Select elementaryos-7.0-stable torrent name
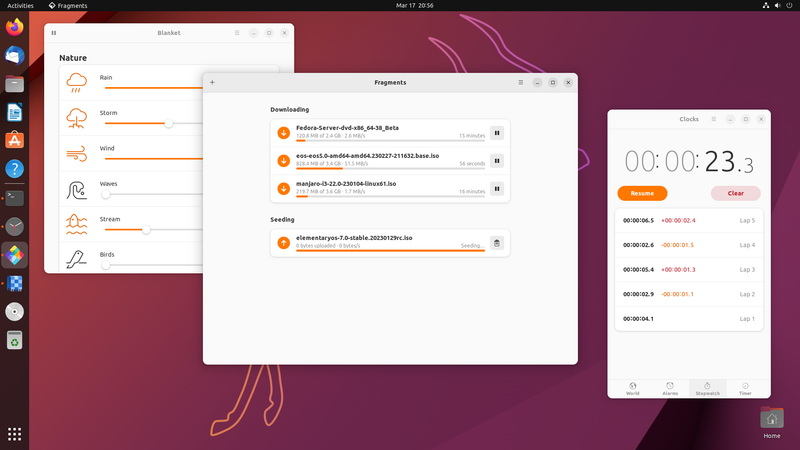Viewport: 800px width, 450px height. coord(354,238)
